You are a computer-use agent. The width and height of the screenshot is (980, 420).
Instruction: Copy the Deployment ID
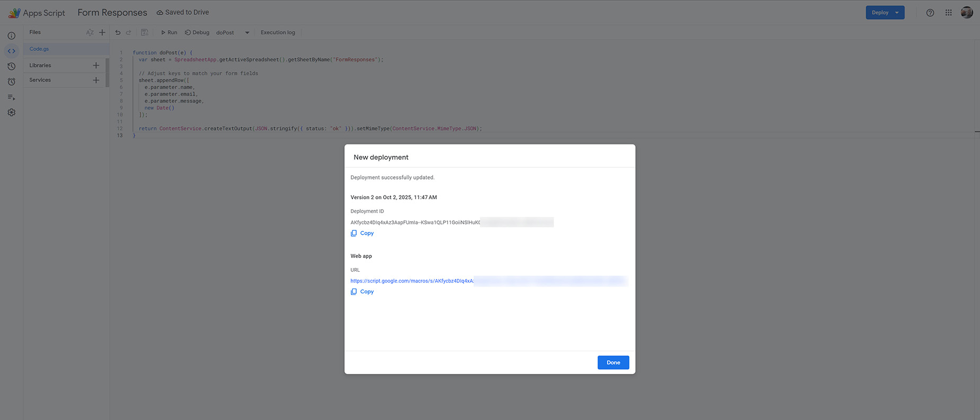(362, 233)
